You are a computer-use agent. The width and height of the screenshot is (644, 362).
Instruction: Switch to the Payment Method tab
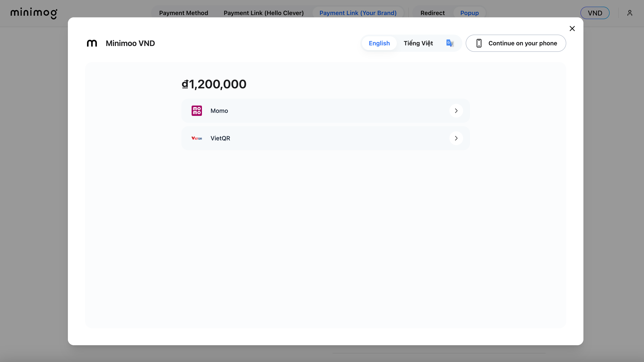pyautogui.click(x=184, y=13)
